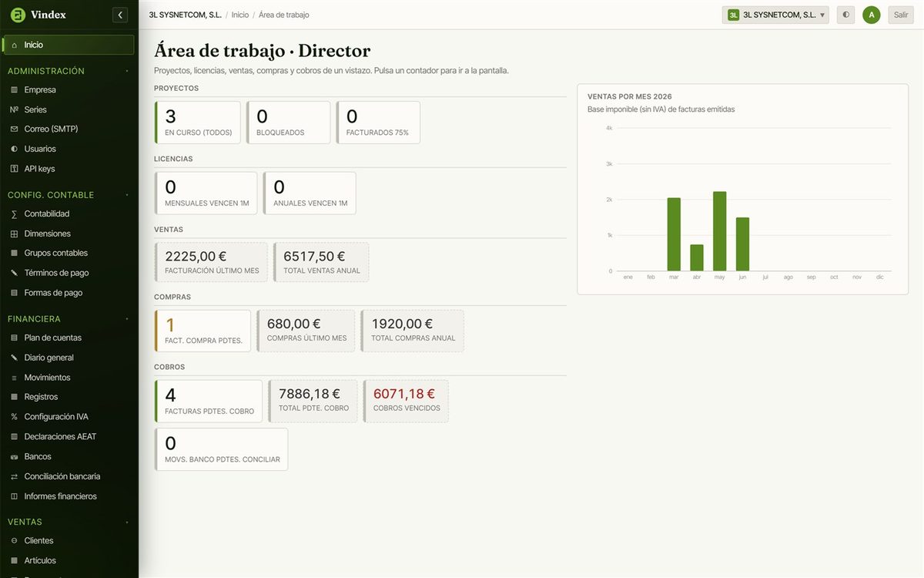Click the Correo (SMTP) envelope icon
The height and width of the screenshot is (578, 924).
point(14,129)
